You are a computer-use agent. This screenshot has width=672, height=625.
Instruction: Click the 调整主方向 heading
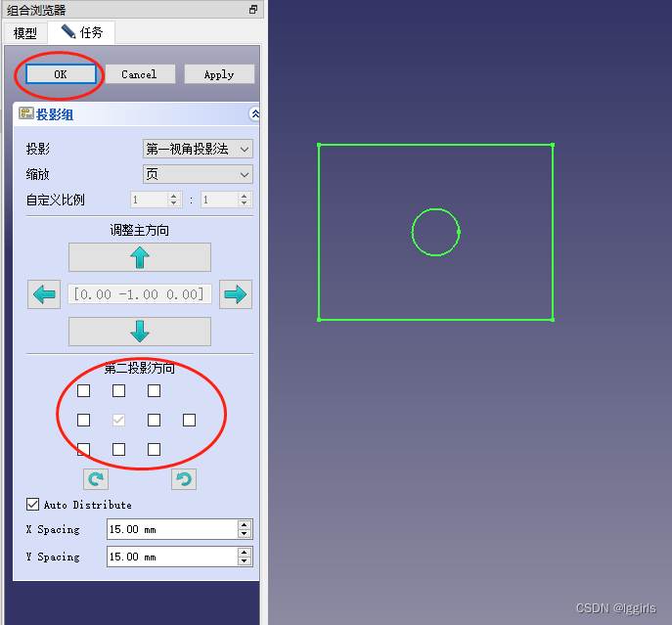(x=140, y=230)
